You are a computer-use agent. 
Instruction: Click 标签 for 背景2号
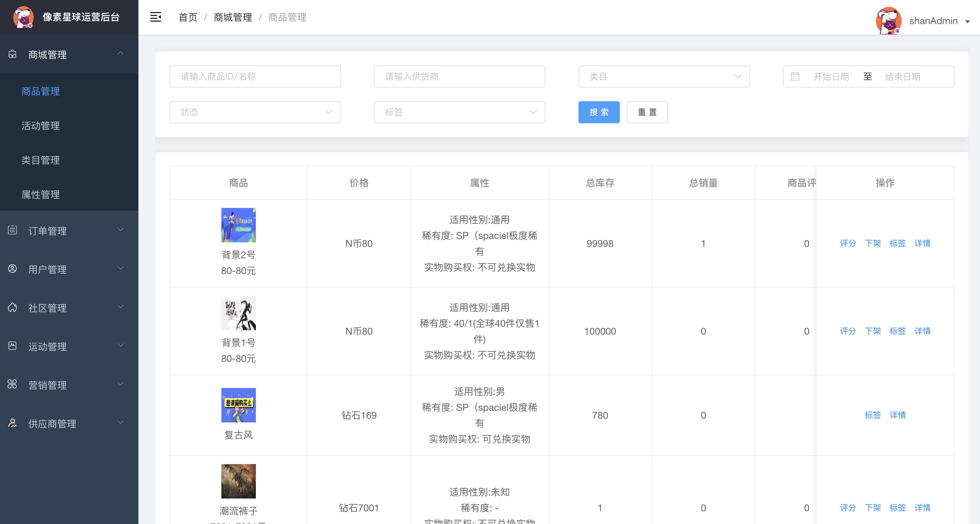click(x=897, y=243)
